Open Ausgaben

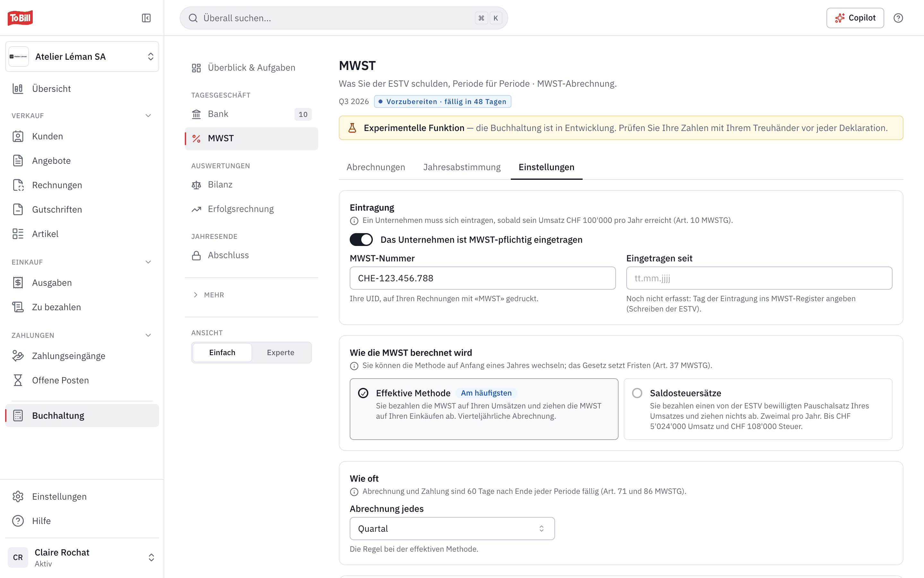(x=82, y=283)
